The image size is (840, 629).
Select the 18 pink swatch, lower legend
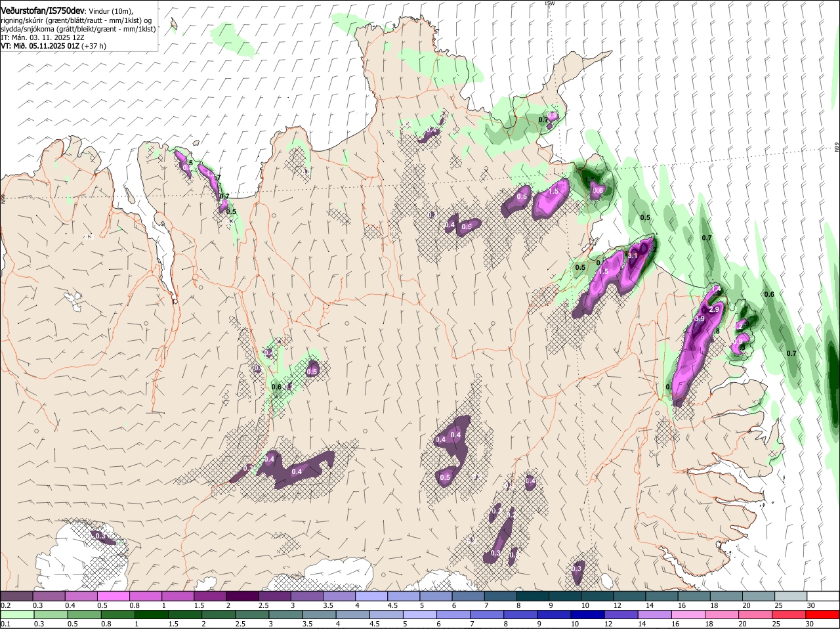pos(723,615)
